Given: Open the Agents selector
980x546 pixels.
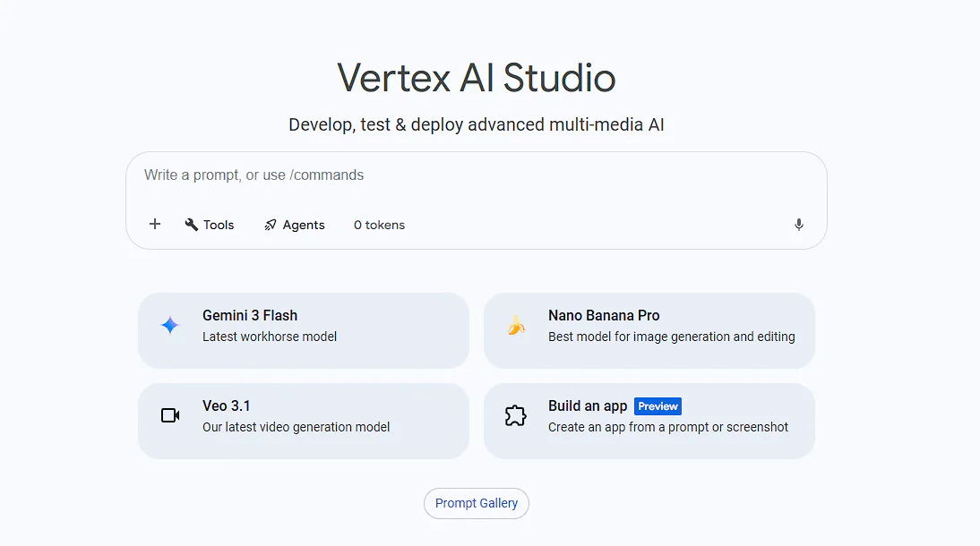Looking at the screenshot, I should [x=294, y=224].
